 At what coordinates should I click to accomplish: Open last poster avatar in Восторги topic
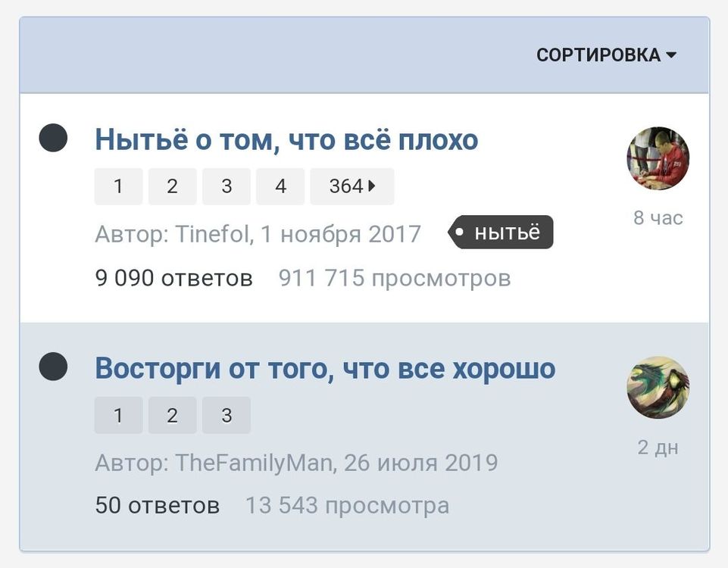click(658, 388)
